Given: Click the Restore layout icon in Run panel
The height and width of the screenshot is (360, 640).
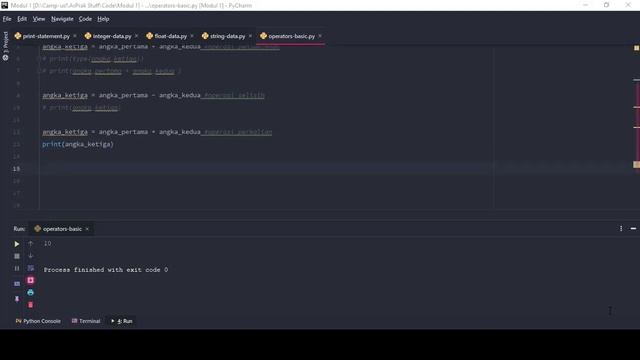Looking at the screenshot, I should tap(17, 283).
